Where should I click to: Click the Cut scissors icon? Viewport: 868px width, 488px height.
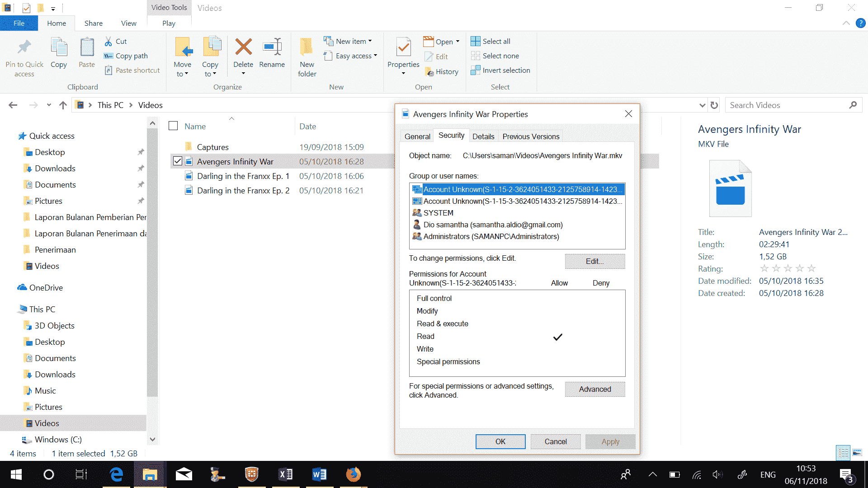[108, 41]
